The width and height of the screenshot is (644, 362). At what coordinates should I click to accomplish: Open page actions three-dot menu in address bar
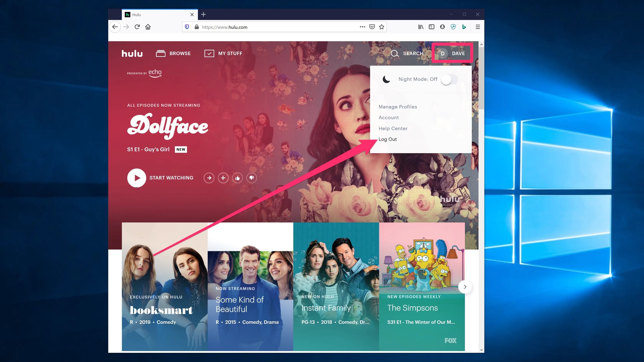point(362,27)
